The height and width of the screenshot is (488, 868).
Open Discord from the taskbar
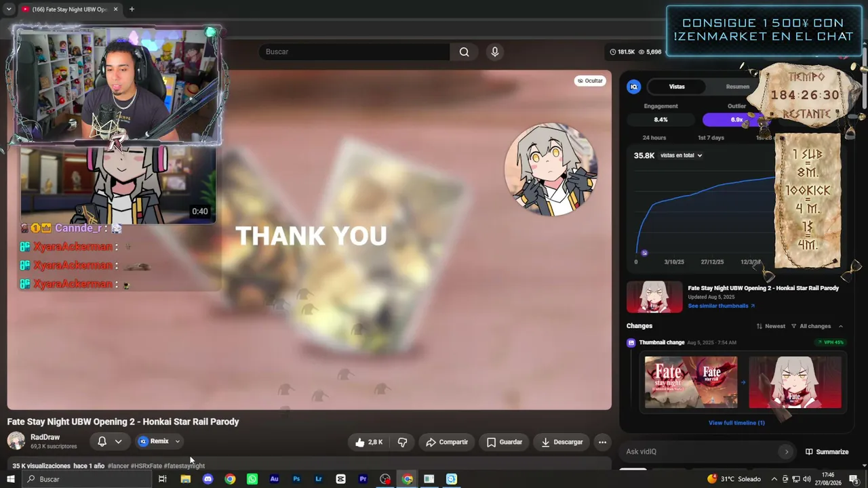[208, 479]
